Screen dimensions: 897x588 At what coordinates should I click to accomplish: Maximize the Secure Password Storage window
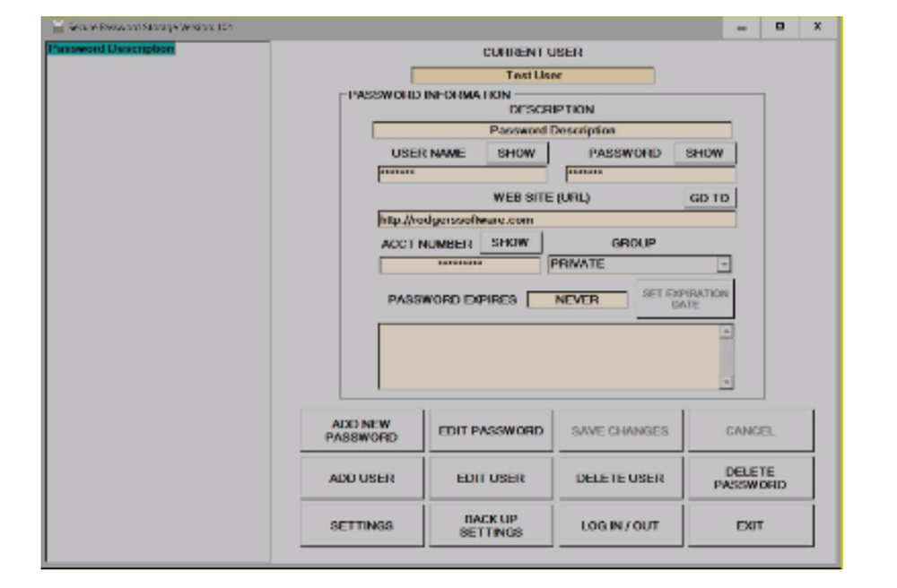(779, 28)
